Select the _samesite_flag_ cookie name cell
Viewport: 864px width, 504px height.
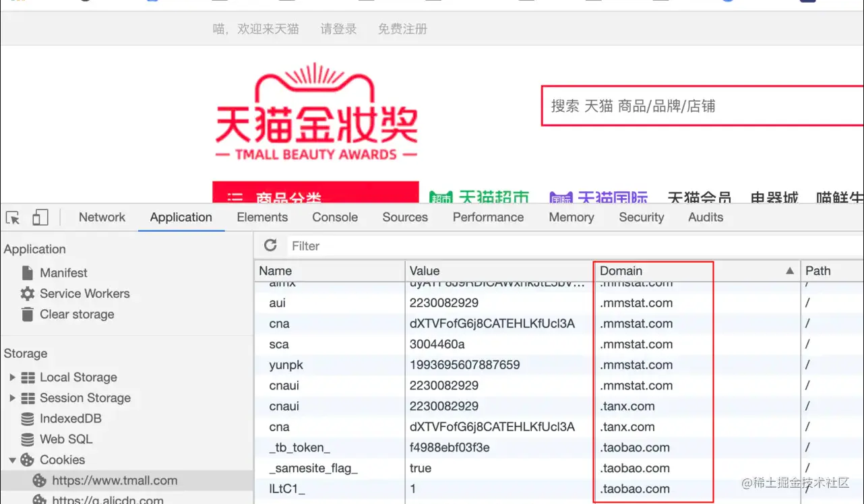[313, 468]
